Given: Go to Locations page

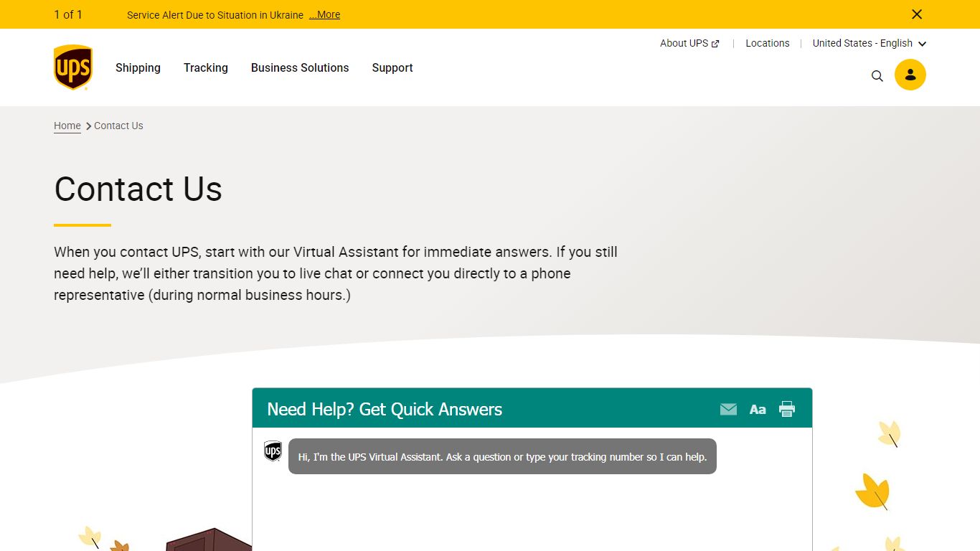Looking at the screenshot, I should coord(767,43).
